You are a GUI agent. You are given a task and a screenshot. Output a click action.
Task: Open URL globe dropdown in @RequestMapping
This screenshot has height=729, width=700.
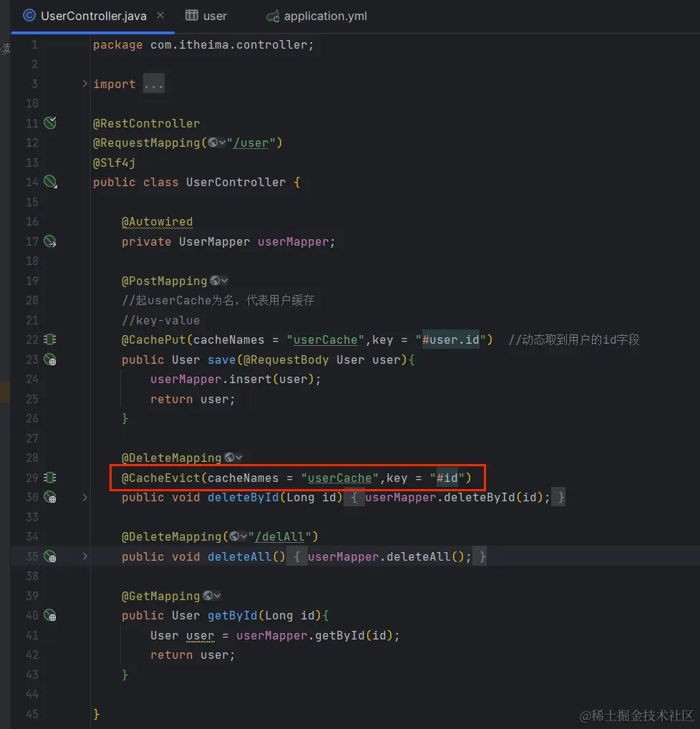click(217, 143)
